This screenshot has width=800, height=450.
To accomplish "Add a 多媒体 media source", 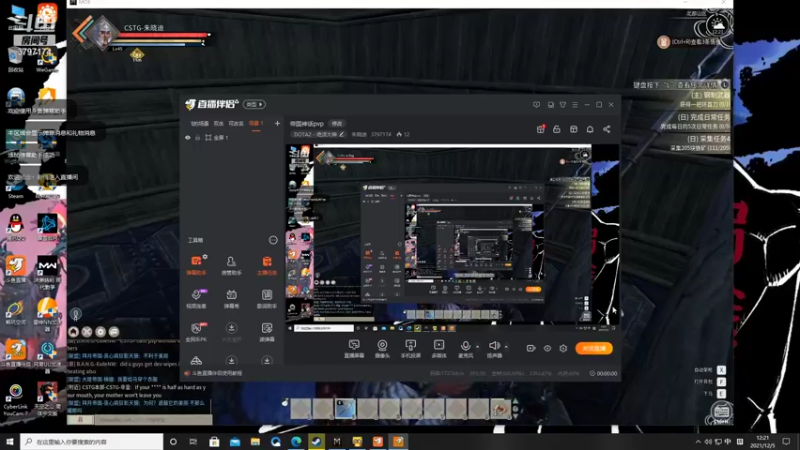I will coord(439,348).
